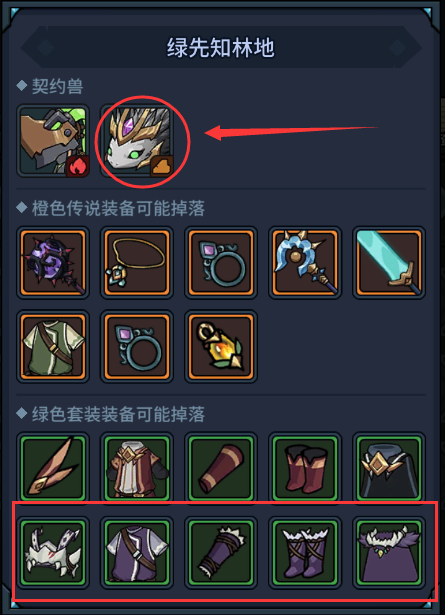Select the brown bracer set item

click(x=221, y=468)
